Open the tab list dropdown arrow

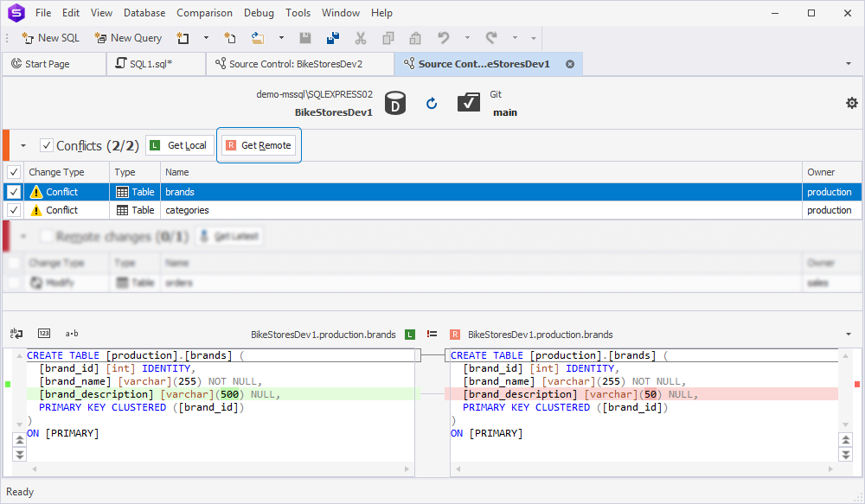pos(849,64)
